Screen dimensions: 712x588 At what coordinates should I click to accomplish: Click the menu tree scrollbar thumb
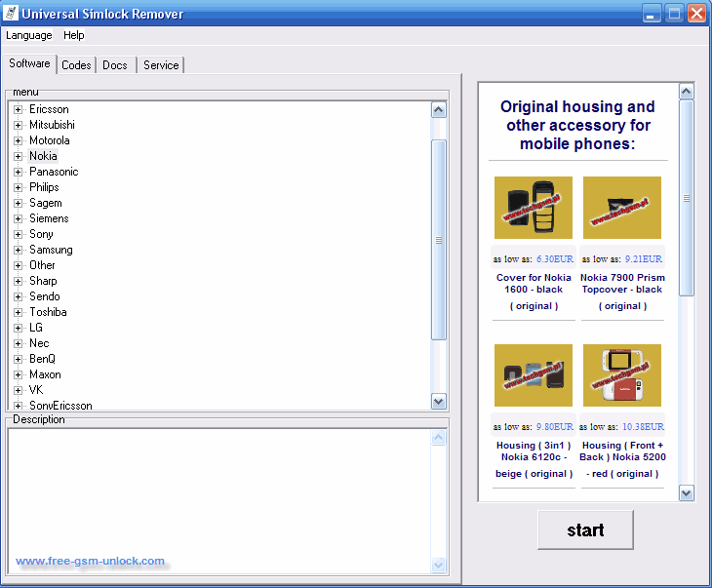(439, 240)
